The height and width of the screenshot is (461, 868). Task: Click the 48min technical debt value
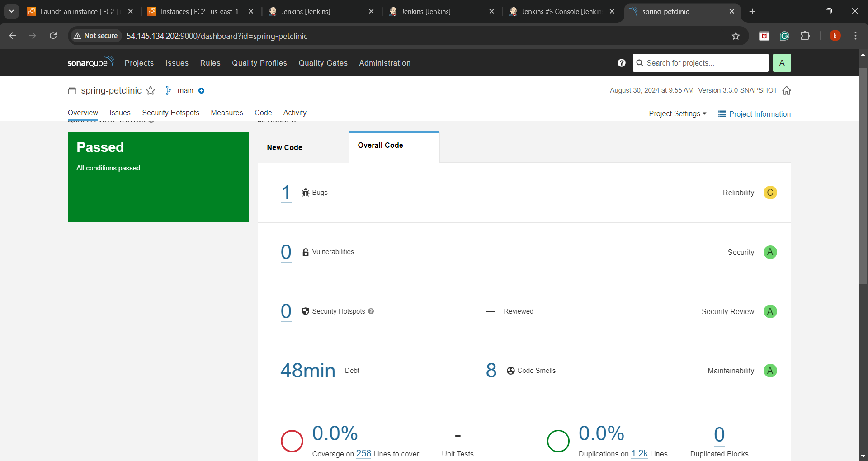[308, 371]
